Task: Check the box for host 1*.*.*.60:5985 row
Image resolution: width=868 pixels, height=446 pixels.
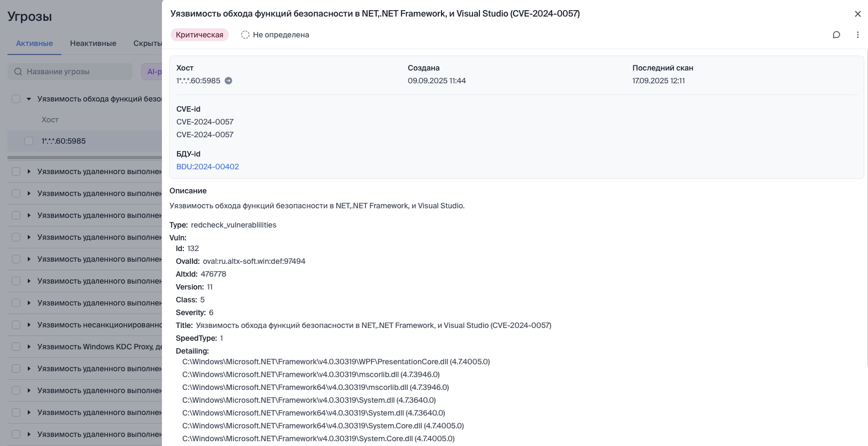Action: pos(29,141)
